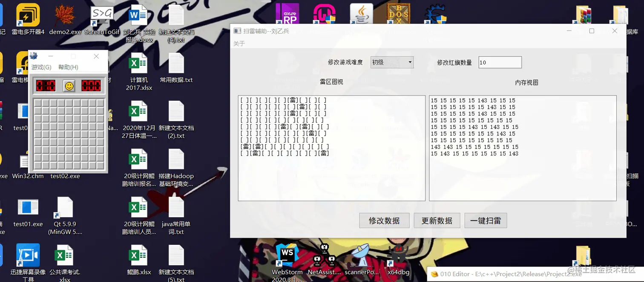This screenshot has height=282, width=644.
Task: Launch the 迅捷屏幕录像工具 screen recorder icon
Action: (x=28, y=254)
